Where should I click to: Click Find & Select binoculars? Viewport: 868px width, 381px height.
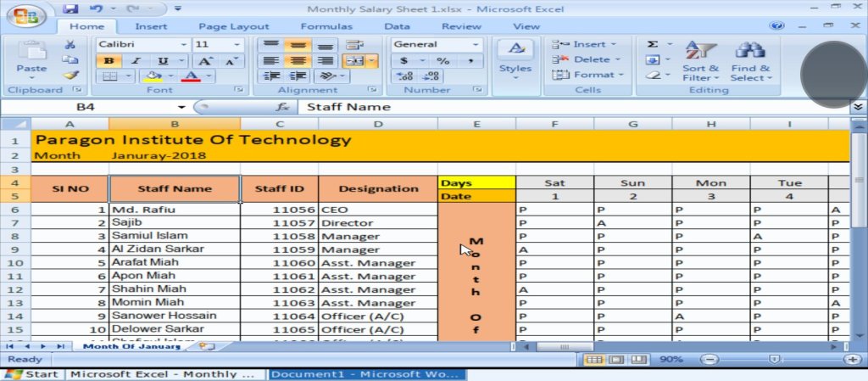tap(750, 61)
